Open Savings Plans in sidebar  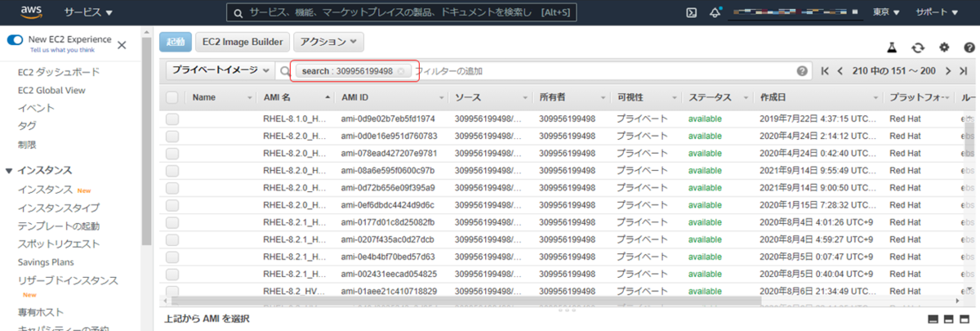pos(46,262)
